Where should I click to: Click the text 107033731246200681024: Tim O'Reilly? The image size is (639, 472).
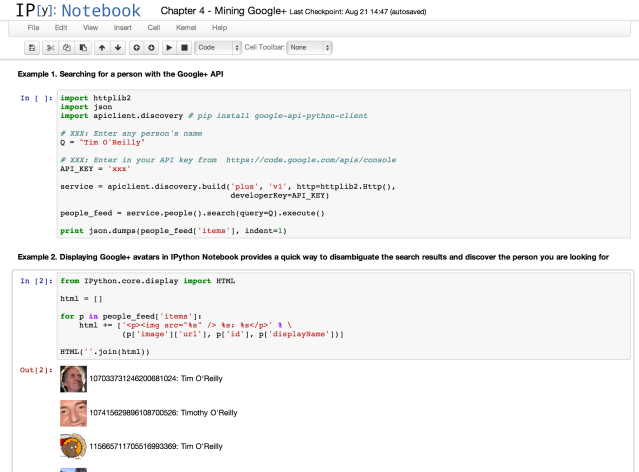click(x=156, y=379)
